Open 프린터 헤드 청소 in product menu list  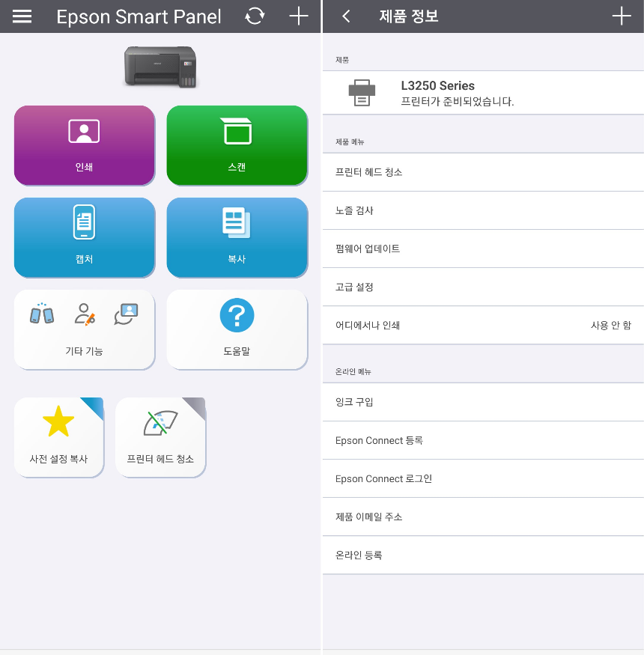point(483,172)
